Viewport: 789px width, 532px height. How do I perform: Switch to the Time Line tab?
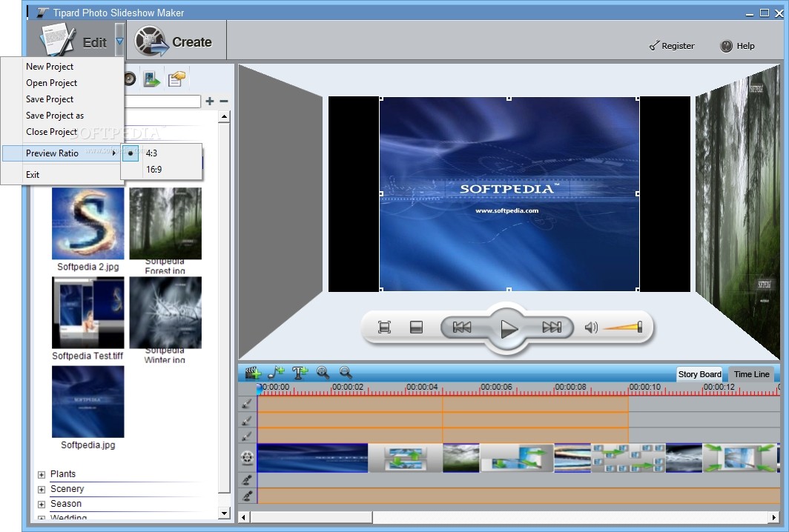coord(751,374)
